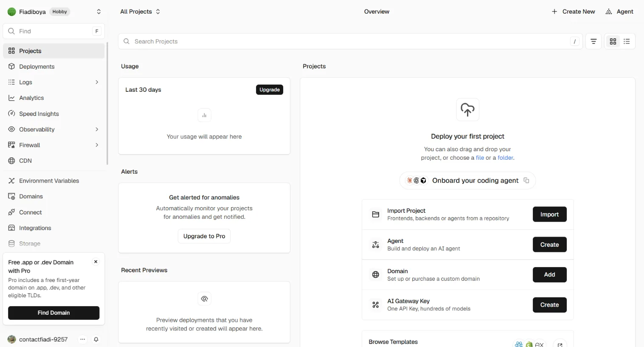Dismiss the Free .app domain promo card
Viewport: 644px width, 347px height.
96,262
